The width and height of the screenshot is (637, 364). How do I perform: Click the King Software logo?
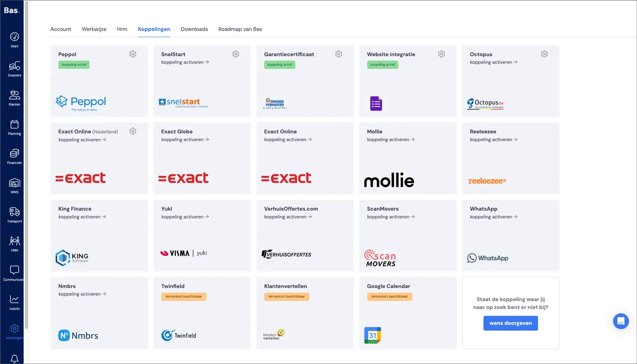pyautogui.click(x=72, y=258)
